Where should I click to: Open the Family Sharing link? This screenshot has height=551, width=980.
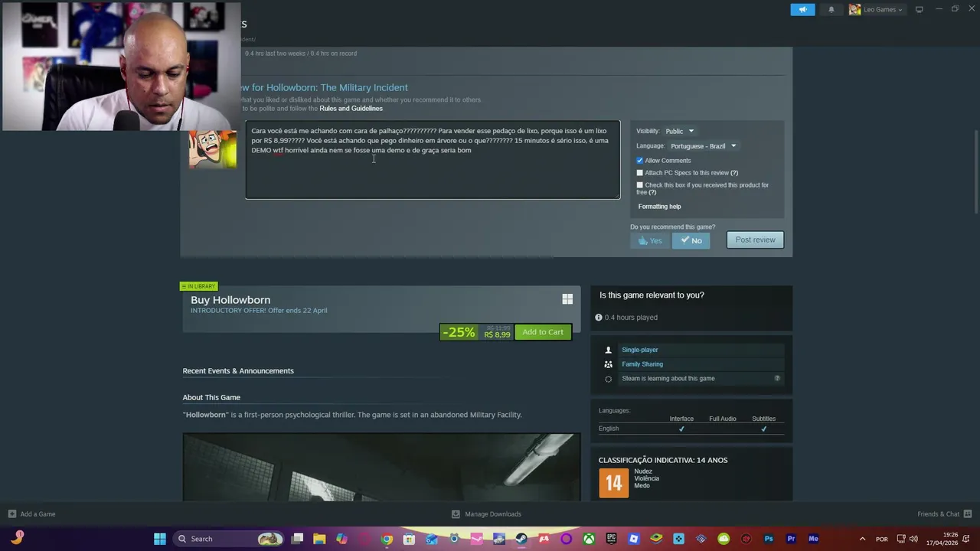point(642,364)
